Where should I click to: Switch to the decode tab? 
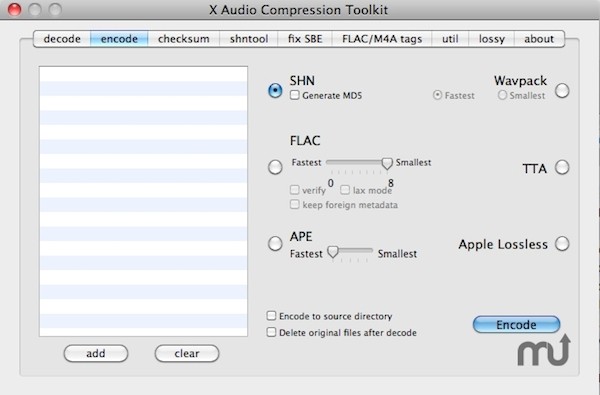click(62, 39)
